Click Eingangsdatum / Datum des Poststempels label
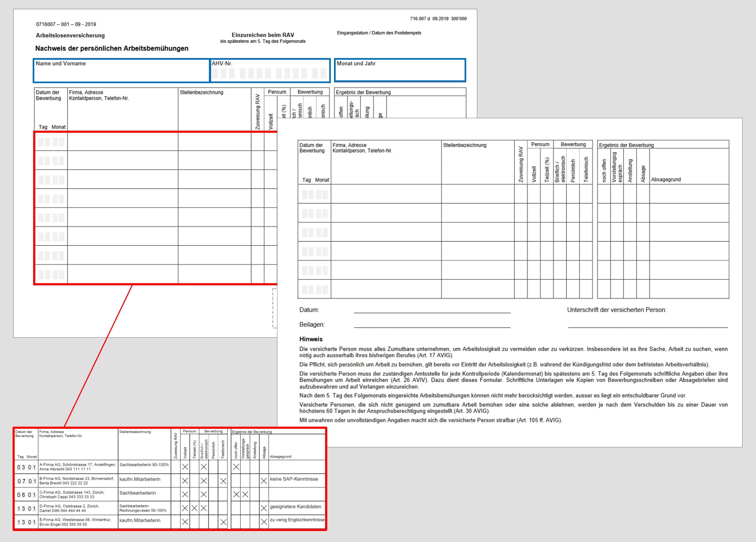756x542 pixels. pyautogui.click(x=379, y=33)
